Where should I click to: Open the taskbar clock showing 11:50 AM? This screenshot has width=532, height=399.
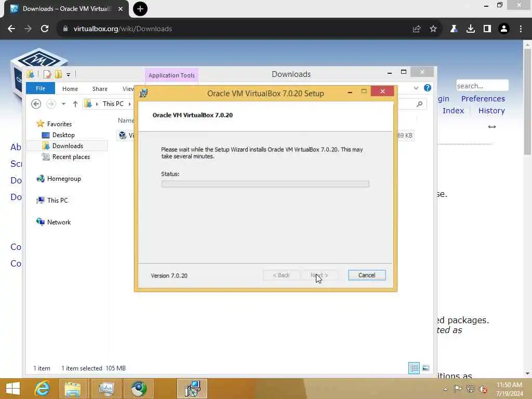tap(509, 389)
